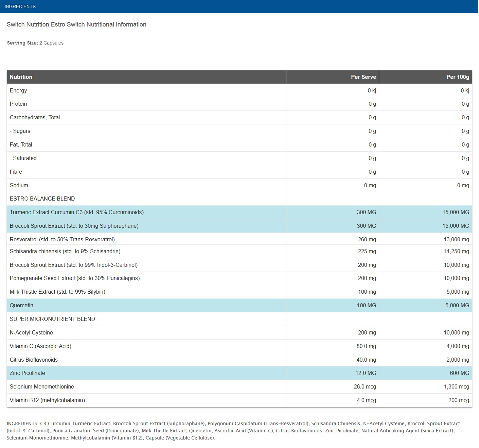Select the 'Turmeric Extract Curcumin C3' row label
The image size is (479, 448).
(77, 212)
